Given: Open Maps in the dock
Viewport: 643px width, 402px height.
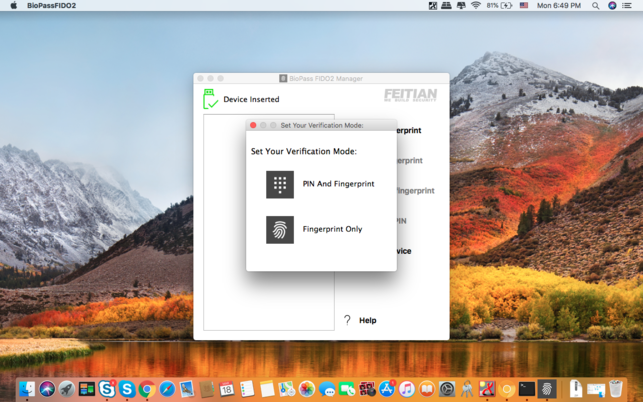Looking at the screenshot, I should 287,389.
